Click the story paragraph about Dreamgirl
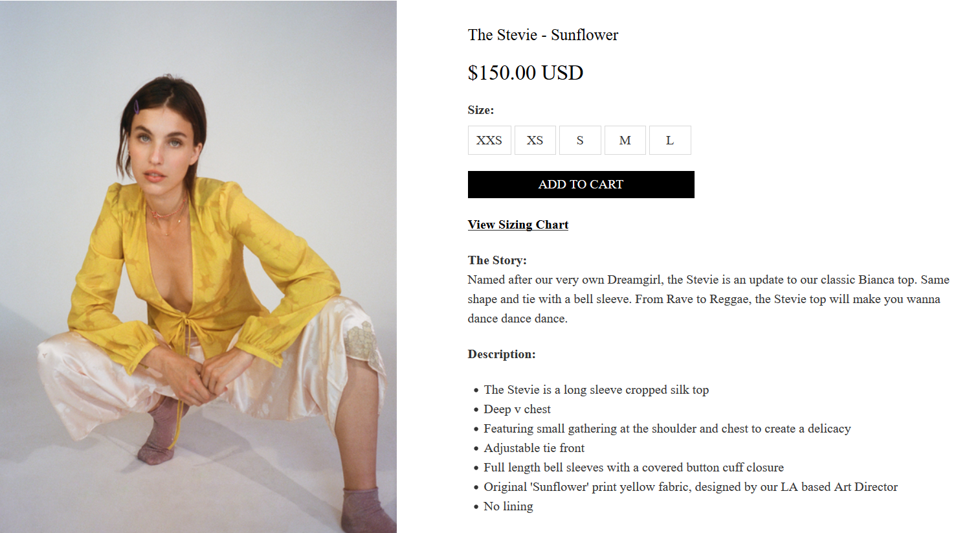The height and width of the screenshot is (533, 980). pos(709,299)
